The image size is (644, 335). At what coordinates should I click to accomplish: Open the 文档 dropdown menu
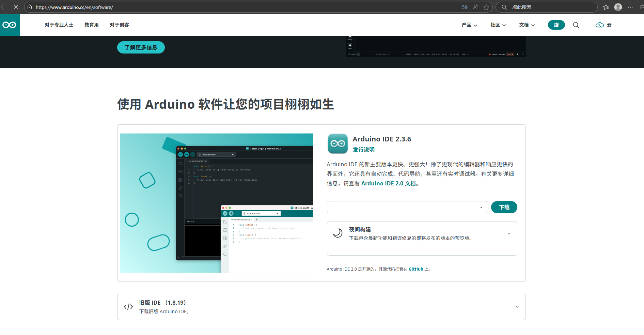(527, 25)
